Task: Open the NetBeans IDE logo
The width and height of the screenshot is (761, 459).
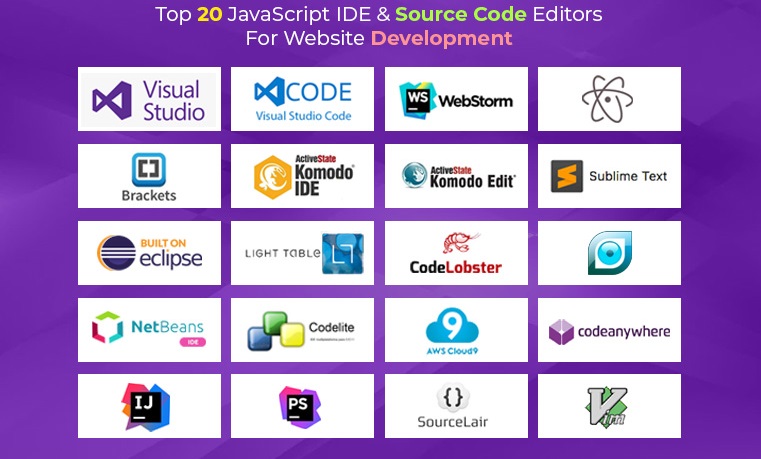Action: pyautogui.click(x=149, y=330)
